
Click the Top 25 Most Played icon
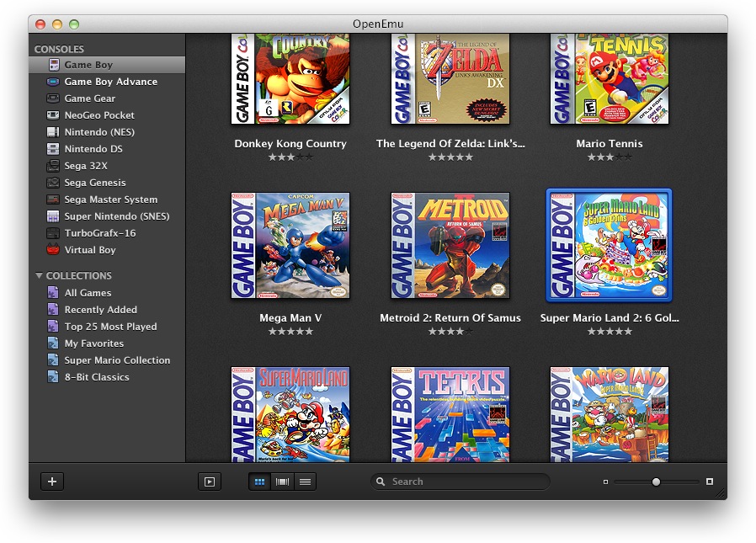pyautogui.click(x=52, y=327)
